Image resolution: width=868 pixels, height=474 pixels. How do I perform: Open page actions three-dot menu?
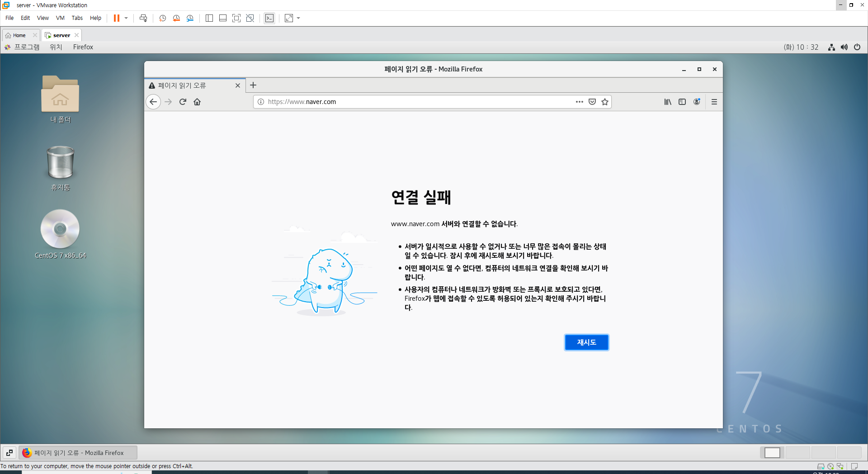click(x=580, y=102)
